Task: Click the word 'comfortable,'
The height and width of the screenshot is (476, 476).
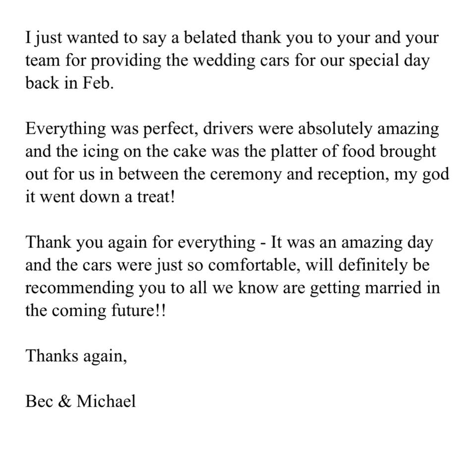Action: pos(255,265)
